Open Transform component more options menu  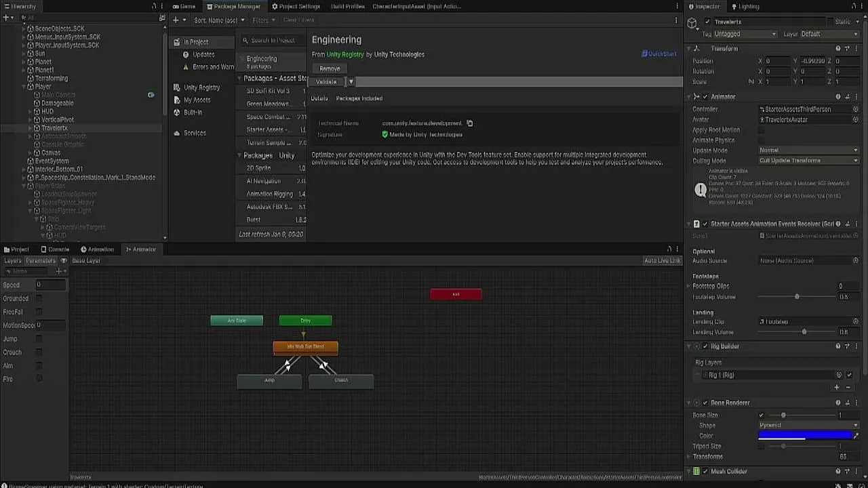point(856,49)
